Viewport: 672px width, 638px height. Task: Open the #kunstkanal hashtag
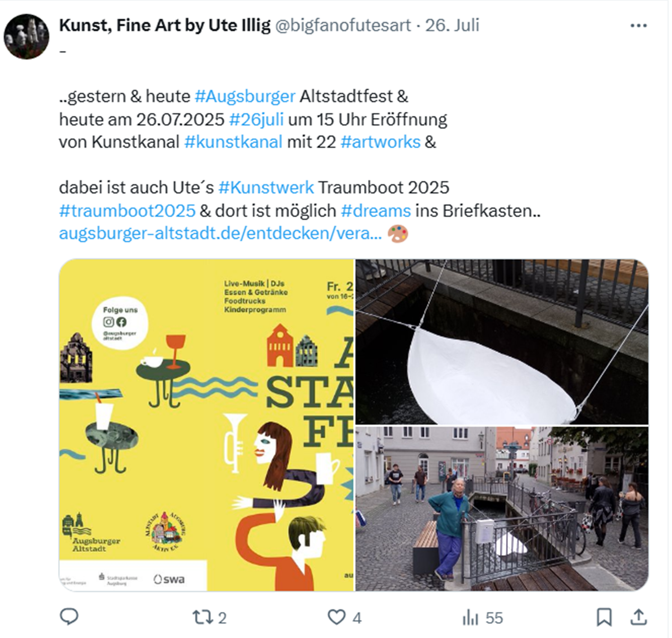point(233,142)
